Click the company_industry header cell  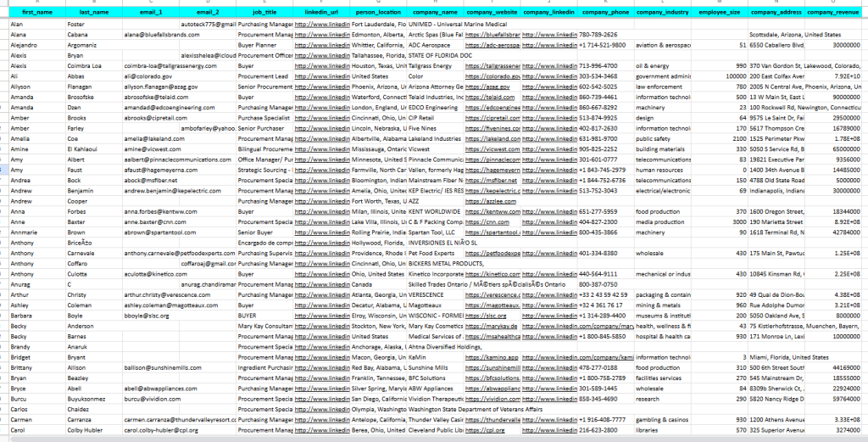tap(663, 12)
